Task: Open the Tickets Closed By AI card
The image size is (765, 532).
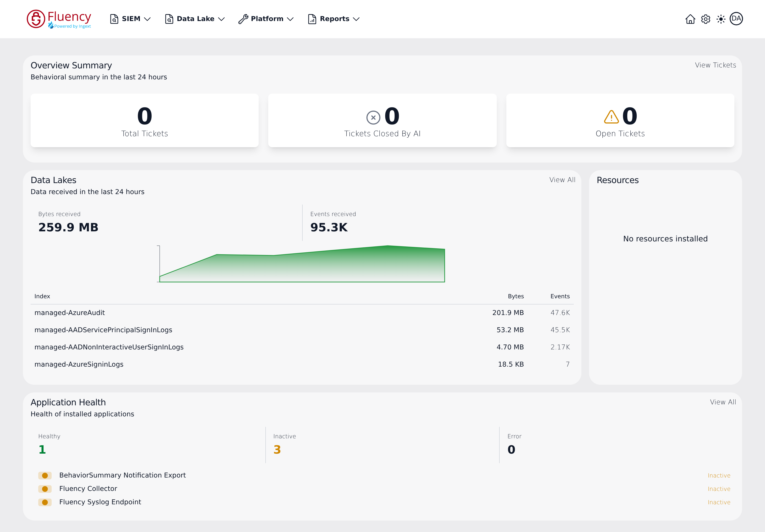Action: coord(382,120)
